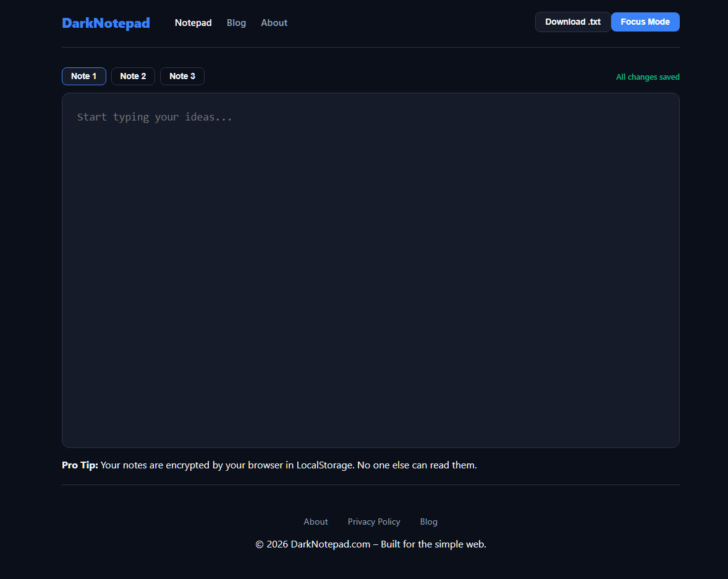Viewport: 728px width, 579px height.
Task: Click the 'Start typing your ideas' placeholder
Action: point(154,117)
